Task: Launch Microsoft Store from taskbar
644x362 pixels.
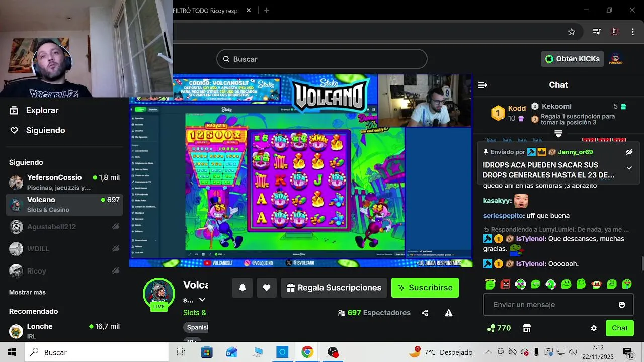Action: pyautogui.click(x=207, y=352)
